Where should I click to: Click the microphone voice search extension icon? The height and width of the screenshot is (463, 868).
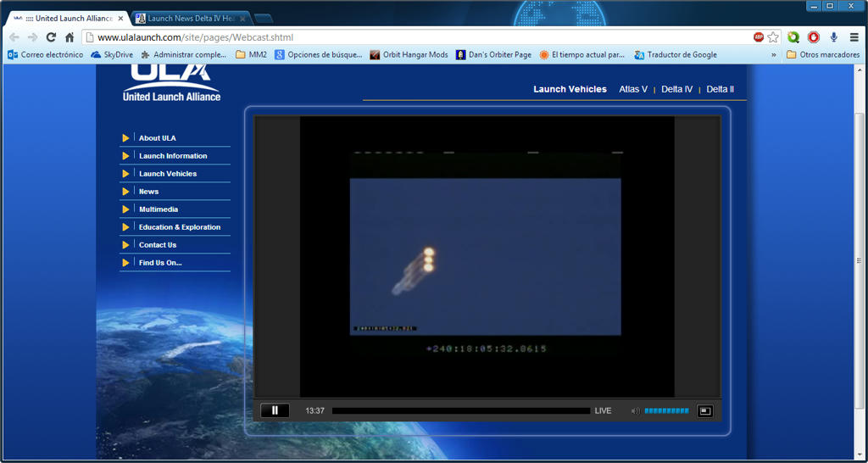(x=834, y=37)
